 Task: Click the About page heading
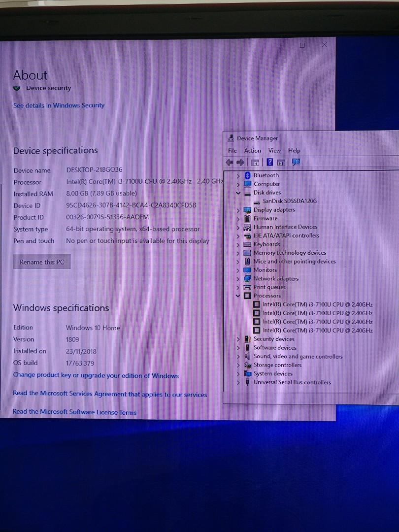point(30,75)
